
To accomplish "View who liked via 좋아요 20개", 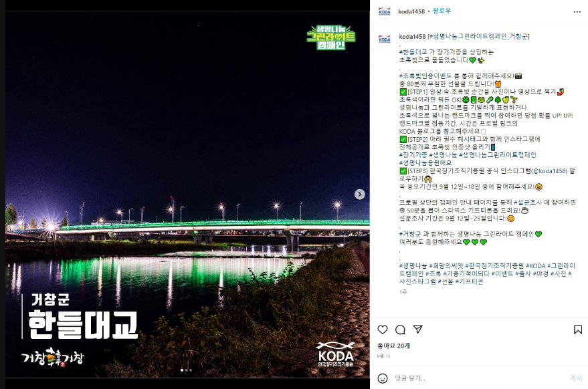I will [393, 346].
